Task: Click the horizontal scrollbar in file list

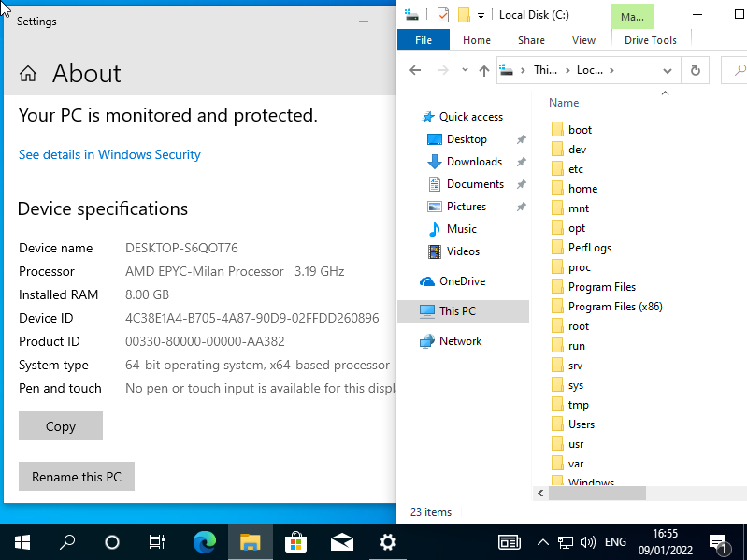Action: (596, 492)
